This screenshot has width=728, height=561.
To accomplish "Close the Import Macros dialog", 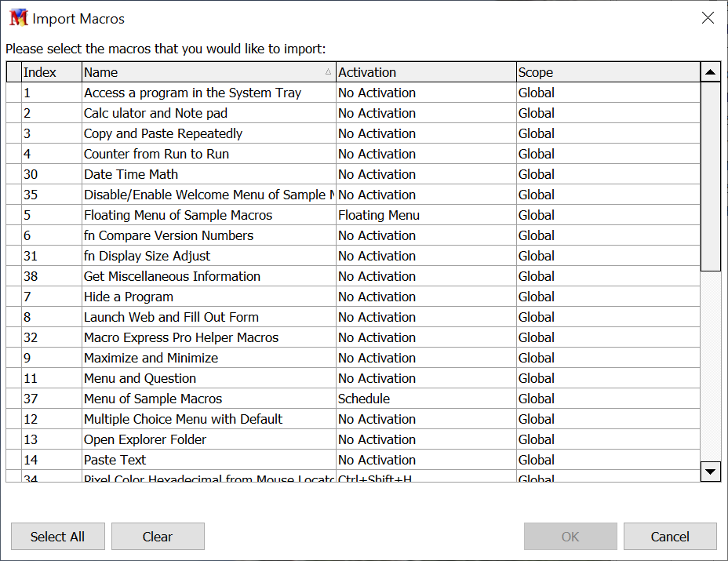I will (x=708, y=18).
